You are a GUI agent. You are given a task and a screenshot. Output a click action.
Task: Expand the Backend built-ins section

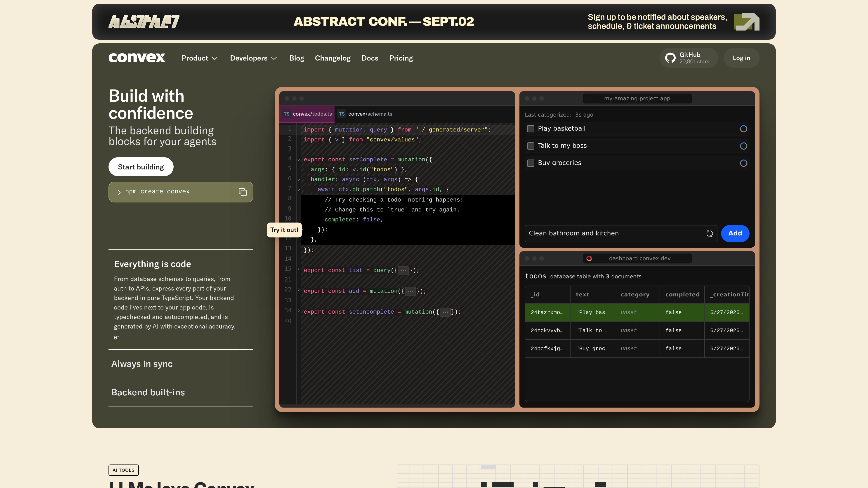(181, 392)
